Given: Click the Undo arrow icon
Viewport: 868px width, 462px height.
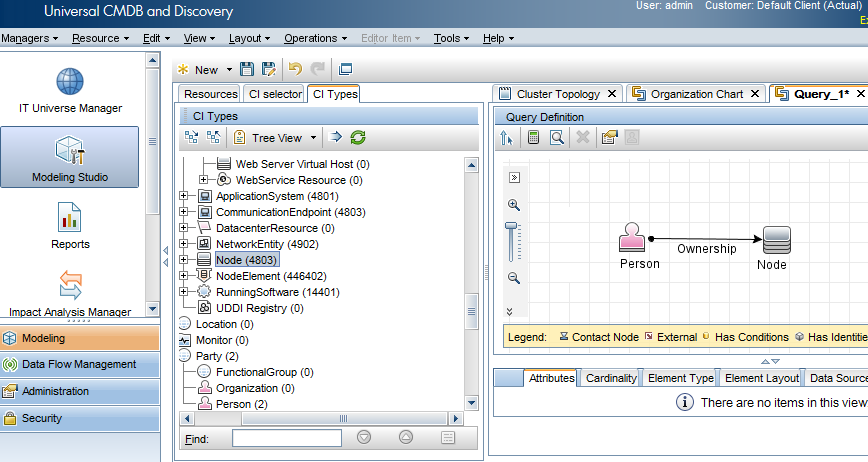Looking at the screenshot, I should [x=295, y=69].
